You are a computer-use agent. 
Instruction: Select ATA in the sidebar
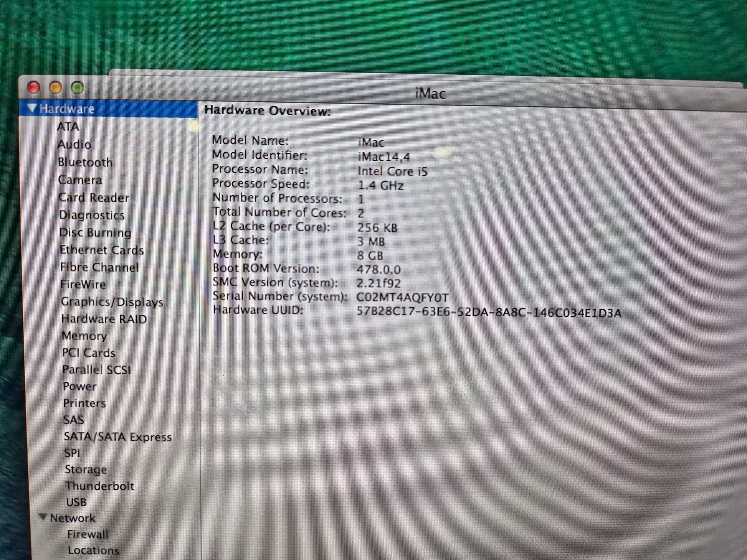pos(68,127)
